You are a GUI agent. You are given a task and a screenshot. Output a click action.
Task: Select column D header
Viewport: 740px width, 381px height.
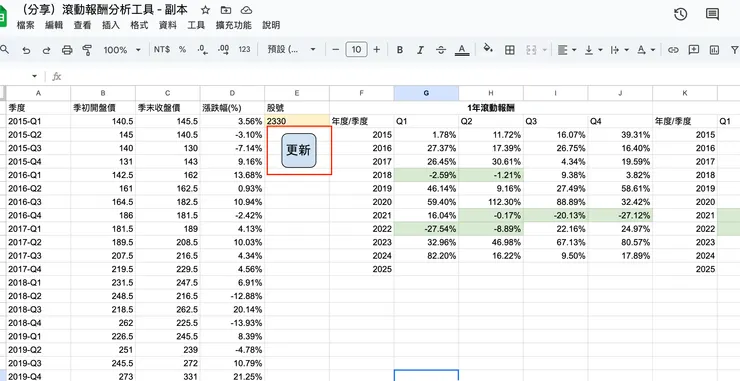232,93
